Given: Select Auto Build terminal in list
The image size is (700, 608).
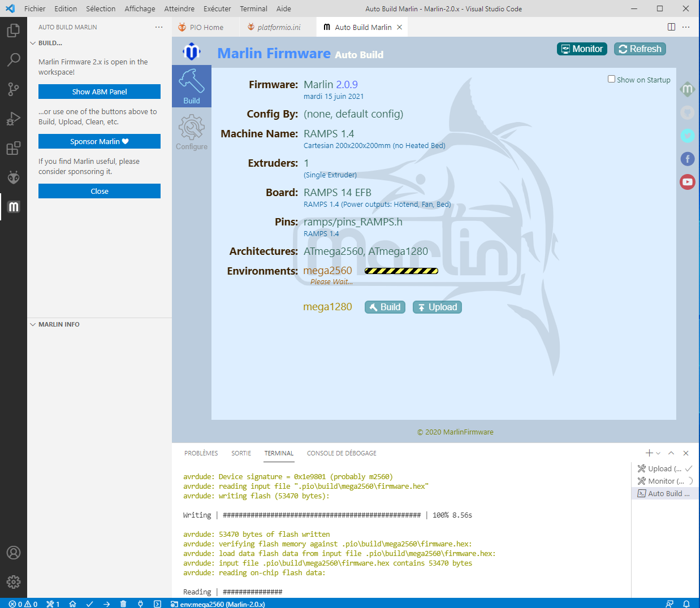Looking at the screenshot, I should 665,493.
